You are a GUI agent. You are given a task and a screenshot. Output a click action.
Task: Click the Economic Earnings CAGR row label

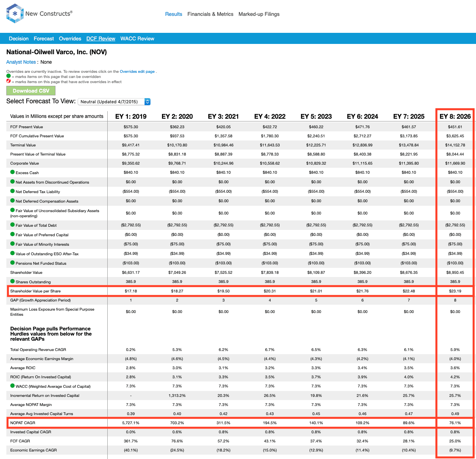tap(34, 450)
